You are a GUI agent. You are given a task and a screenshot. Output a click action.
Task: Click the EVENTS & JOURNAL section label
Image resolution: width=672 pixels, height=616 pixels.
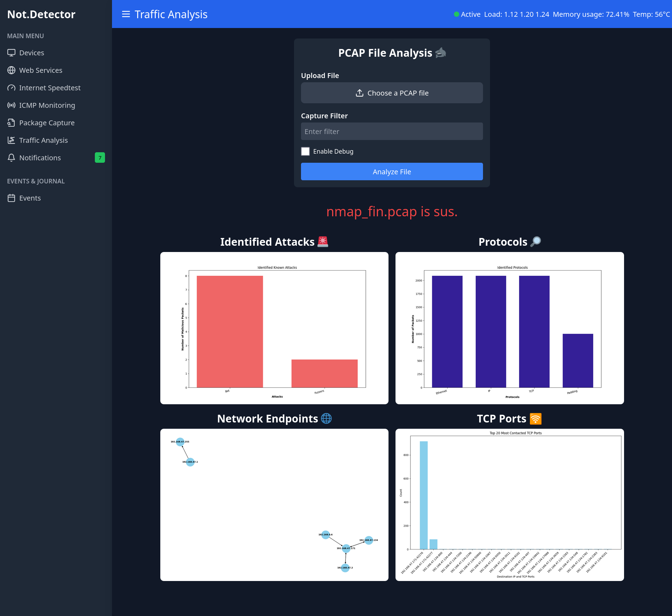36,181
